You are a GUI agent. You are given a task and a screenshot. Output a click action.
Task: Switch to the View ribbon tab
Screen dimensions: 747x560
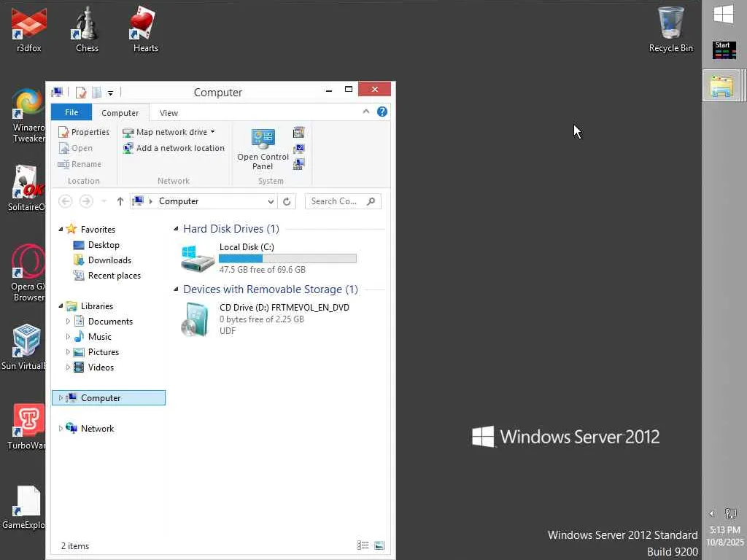coord(169,113)
